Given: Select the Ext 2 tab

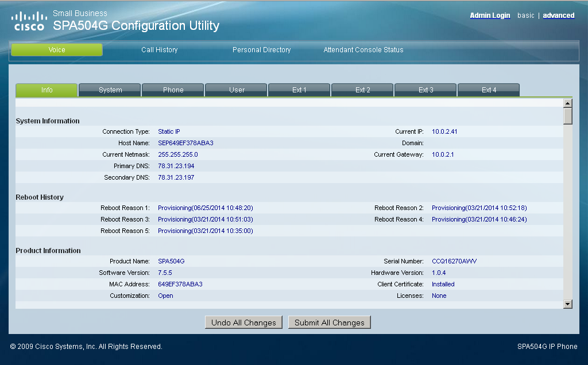Looking at the screenshot, I should (x=362, y=90).
